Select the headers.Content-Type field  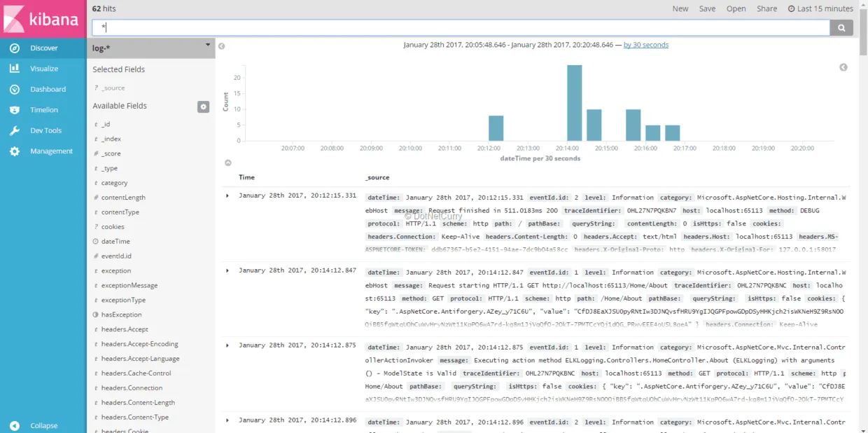135,418
